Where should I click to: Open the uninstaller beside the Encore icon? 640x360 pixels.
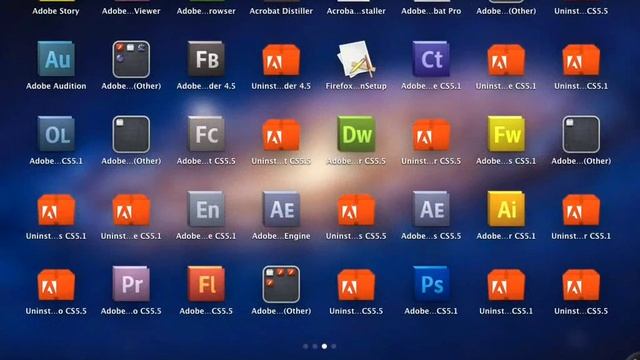point(131,210)
